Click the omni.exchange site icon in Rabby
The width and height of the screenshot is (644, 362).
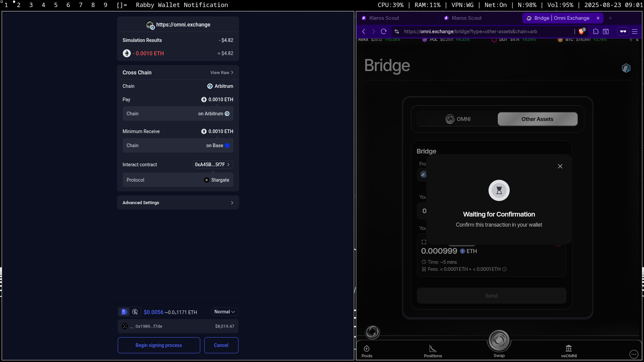(150, 25)
